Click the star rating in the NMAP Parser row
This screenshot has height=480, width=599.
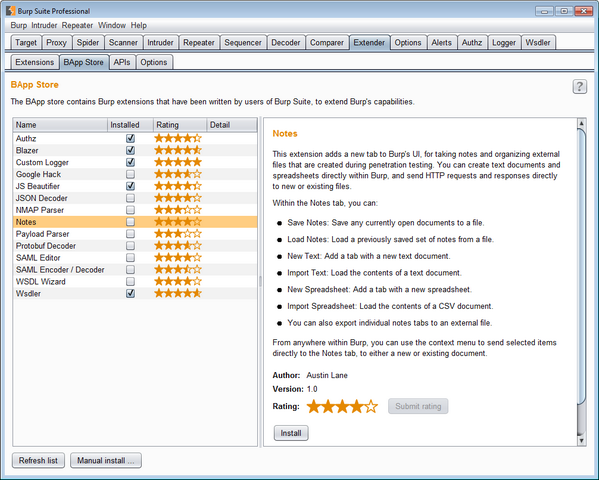(x=178, y=210)
